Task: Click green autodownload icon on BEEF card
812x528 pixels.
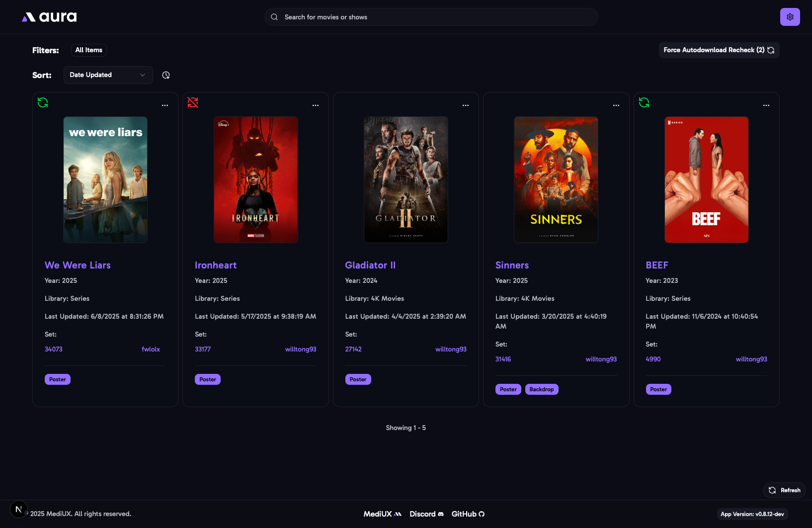Action: [644, 102]
